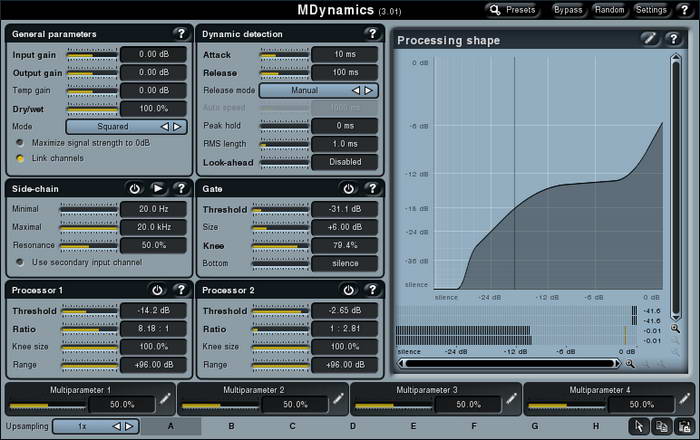Decrease Upsampling with left arrow

click(117, 426)
